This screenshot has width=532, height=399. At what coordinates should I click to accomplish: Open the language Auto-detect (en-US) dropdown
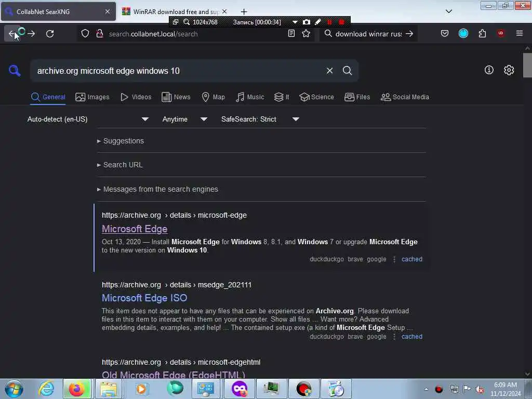[x=88, y=119]
